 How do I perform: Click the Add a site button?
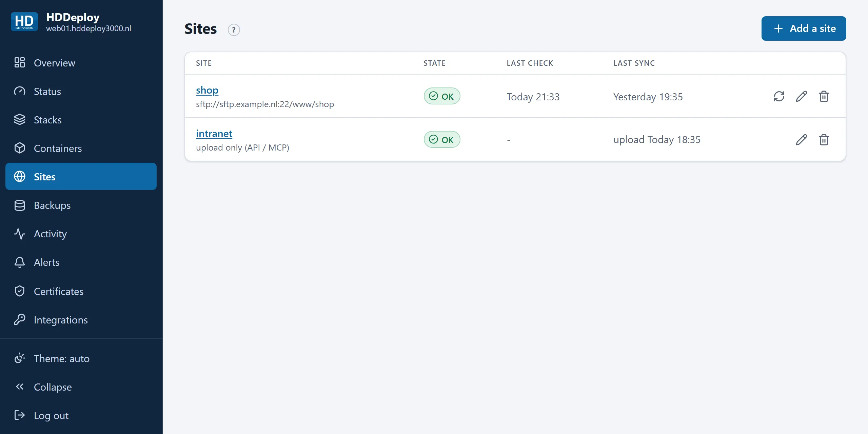[x=804, y=28]
